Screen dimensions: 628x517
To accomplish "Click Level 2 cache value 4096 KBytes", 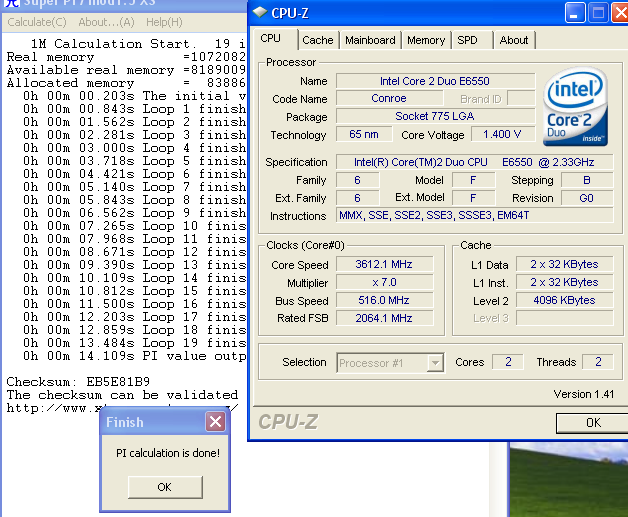I will (564, 300).
